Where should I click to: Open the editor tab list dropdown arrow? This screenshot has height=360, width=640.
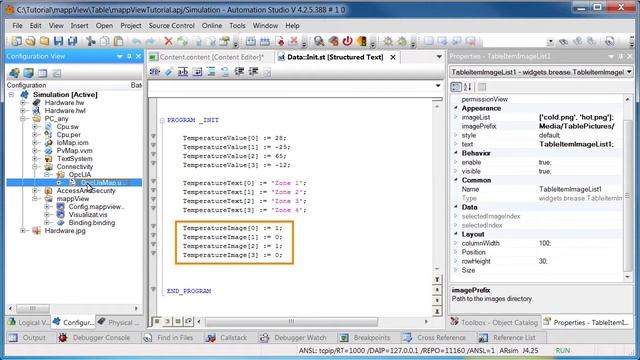439,57
